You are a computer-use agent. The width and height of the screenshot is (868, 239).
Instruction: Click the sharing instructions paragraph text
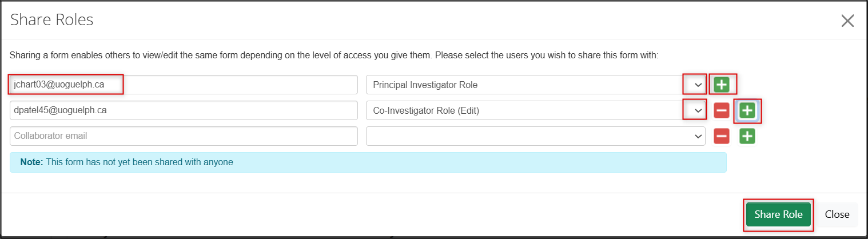pos(334,55)
